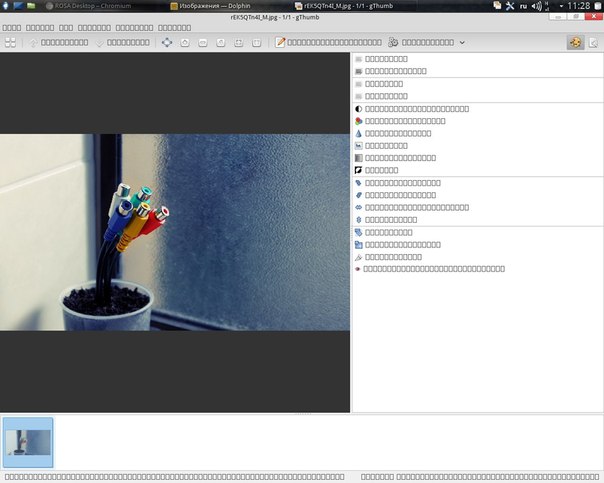
Task: Open the volume speaker tray icon
Action: (x=536, y=6)
